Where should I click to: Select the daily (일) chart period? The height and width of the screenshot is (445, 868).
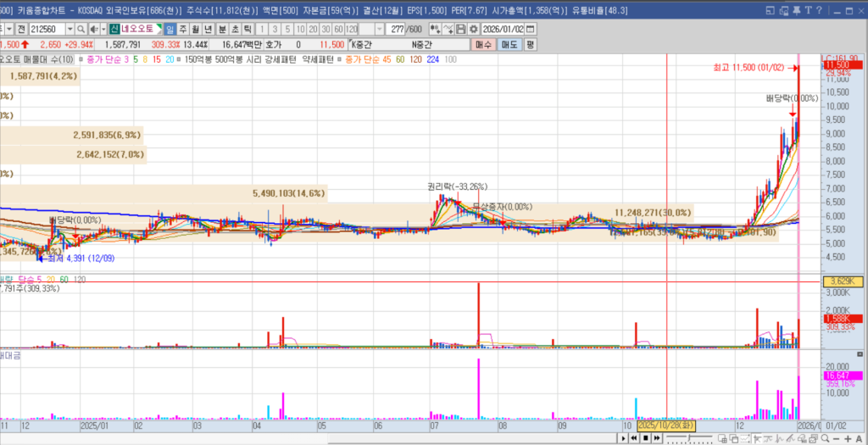click(170, 28)
